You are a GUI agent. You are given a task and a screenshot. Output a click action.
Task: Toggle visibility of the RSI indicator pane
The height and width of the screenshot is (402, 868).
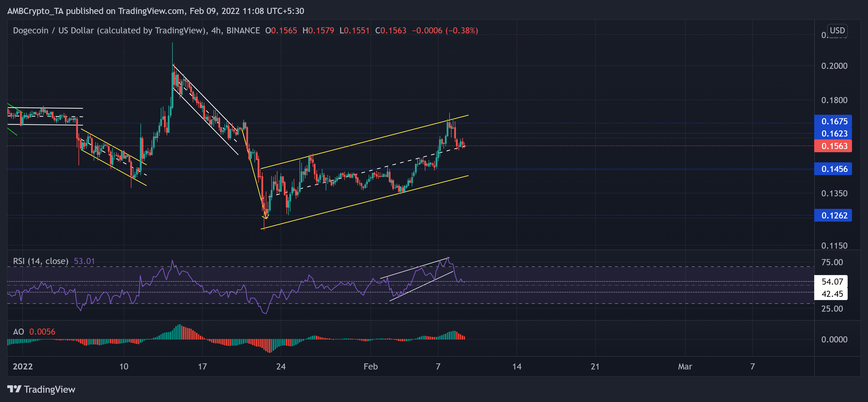[x=40, y=261]
